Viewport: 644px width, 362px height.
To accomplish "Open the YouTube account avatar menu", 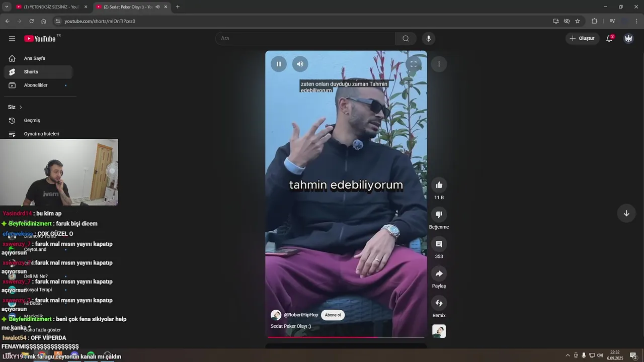I will pos(628,38).
